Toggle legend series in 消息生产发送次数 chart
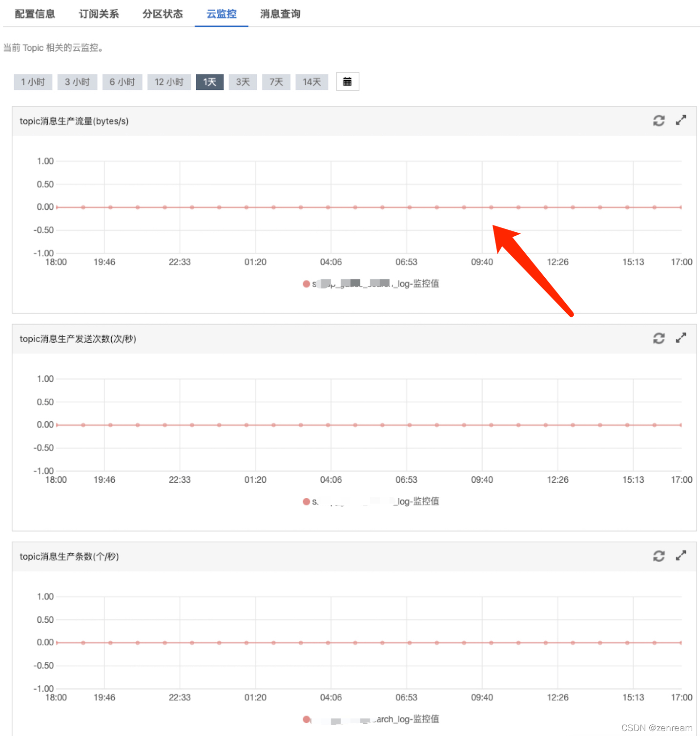 tap(371, 501)
